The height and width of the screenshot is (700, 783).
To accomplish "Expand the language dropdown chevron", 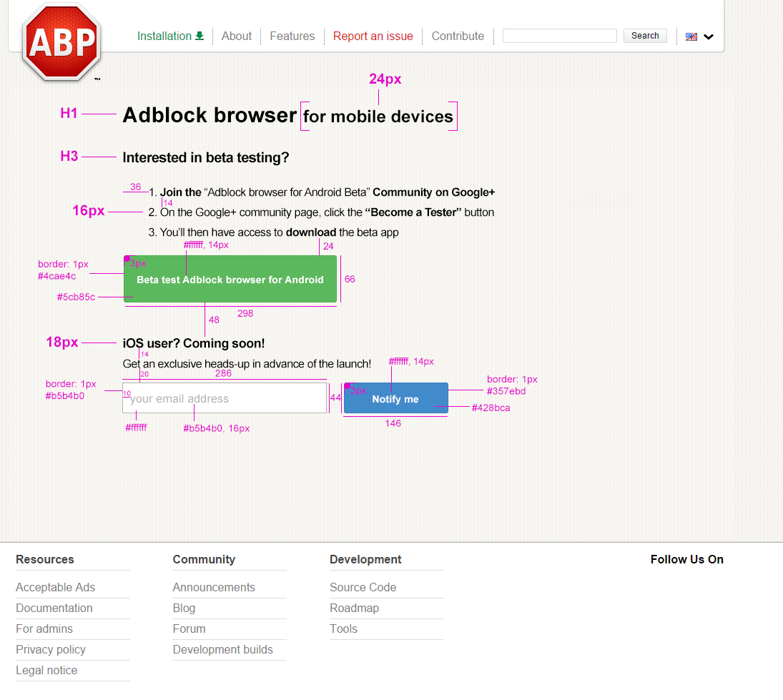I will 709,36.
